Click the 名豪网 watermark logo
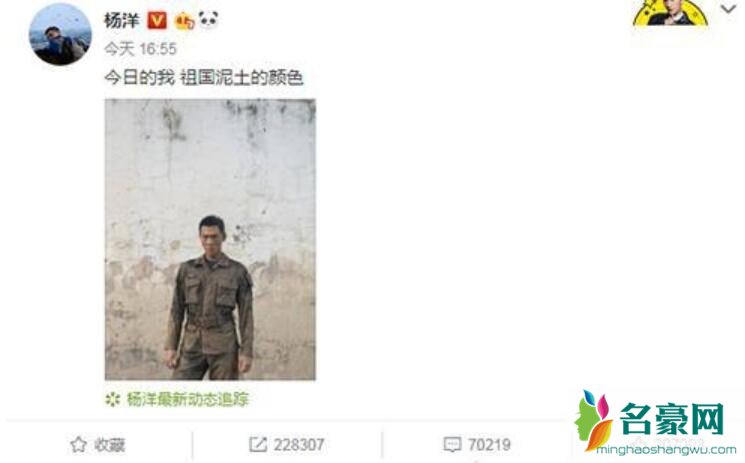Screen dimensions: 745x463 (650, 420)
